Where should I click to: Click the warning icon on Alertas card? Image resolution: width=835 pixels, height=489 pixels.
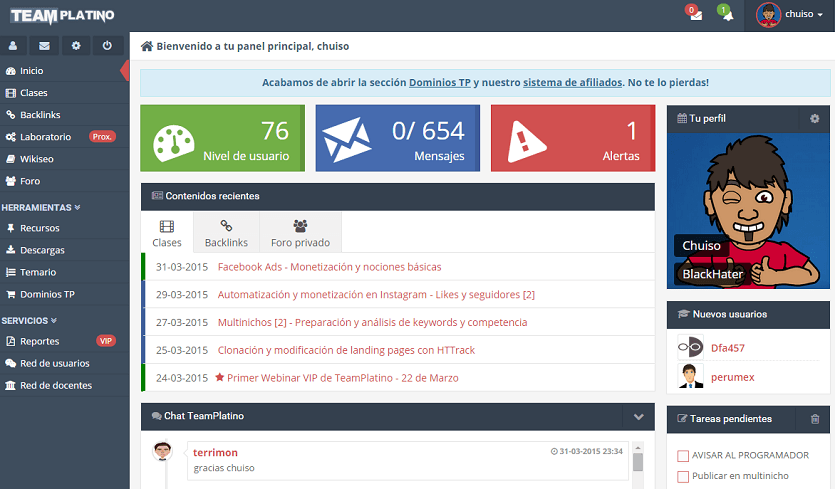pos(526,142)
